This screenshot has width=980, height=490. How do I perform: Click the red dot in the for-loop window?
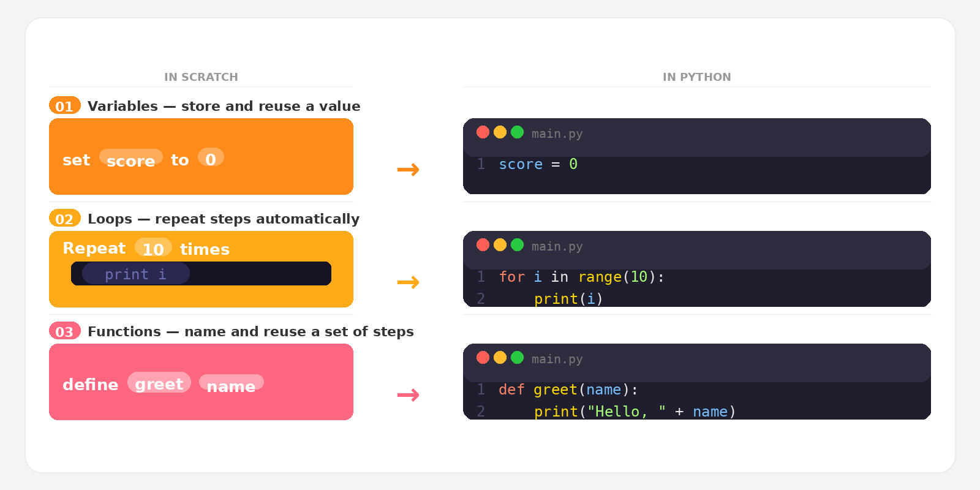(x=483, y=245)
